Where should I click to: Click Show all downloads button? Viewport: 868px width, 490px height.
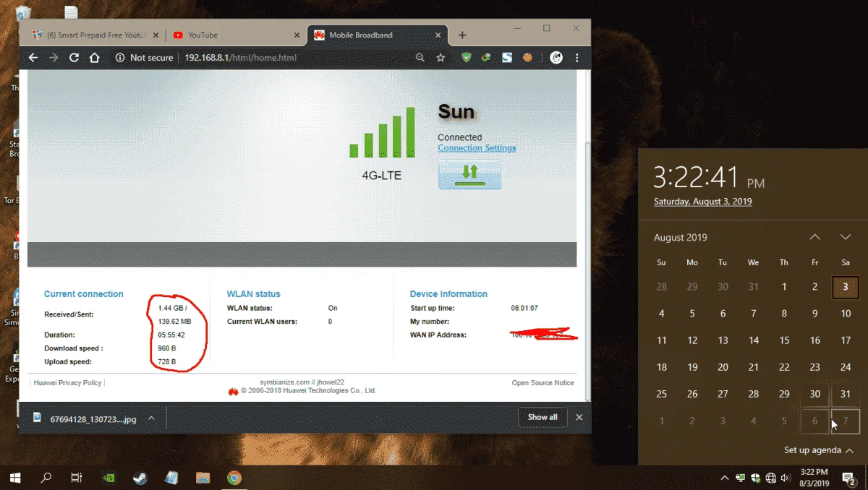pos(542,417)
